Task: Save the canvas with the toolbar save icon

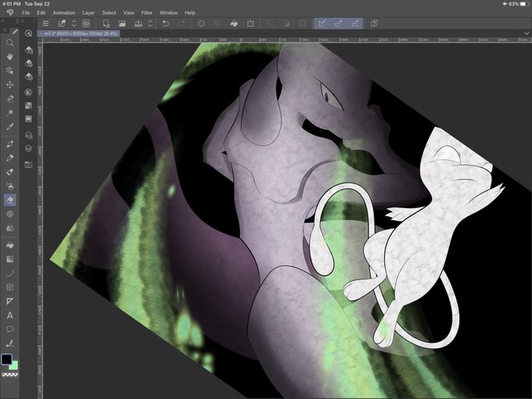Action: [x=138, y=23]
